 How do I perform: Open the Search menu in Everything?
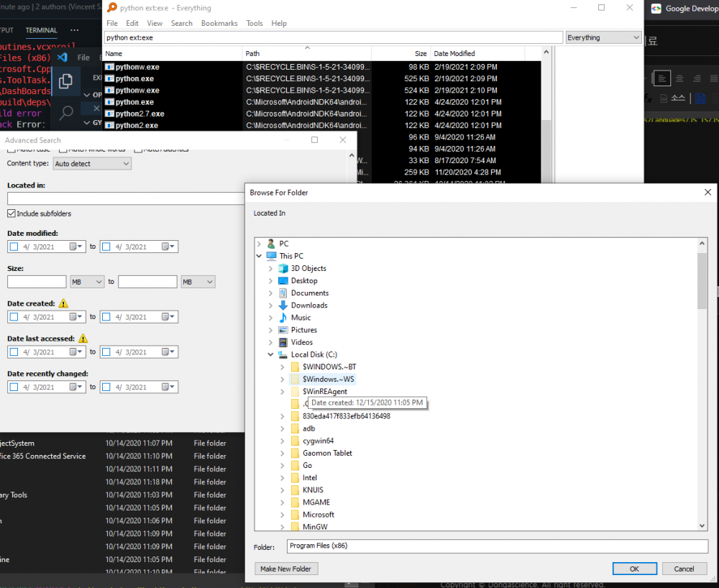[x=182, y=24]
